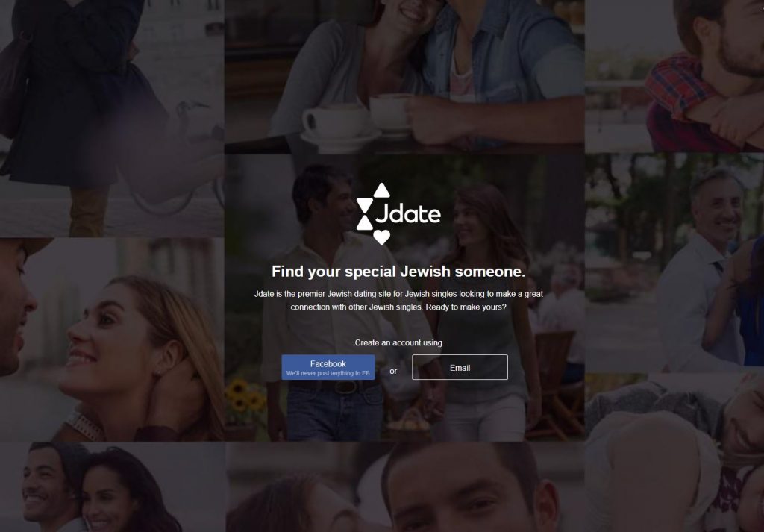Viewport: 764px width, 532px height.
Task: Click the top triangle of the Jdate star
Action: click(381, 190)
